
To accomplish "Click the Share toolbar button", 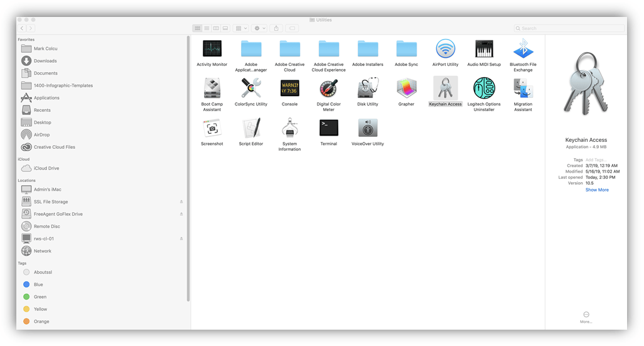I will (276, 28).
